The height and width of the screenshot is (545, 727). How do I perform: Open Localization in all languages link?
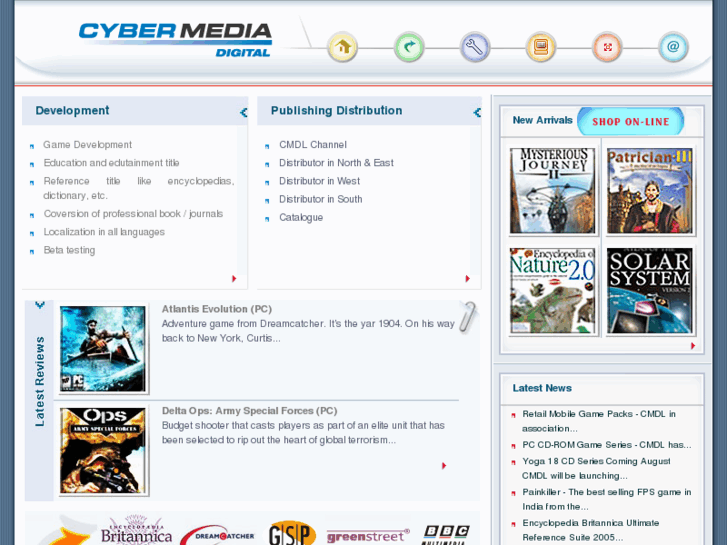(104, 232)
